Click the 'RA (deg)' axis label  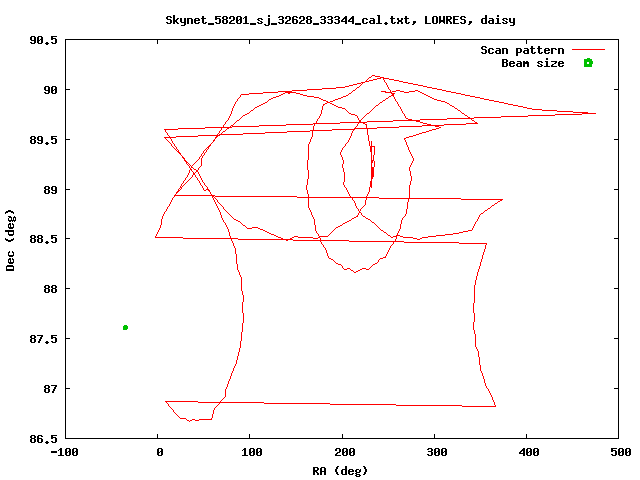(340, 471)
